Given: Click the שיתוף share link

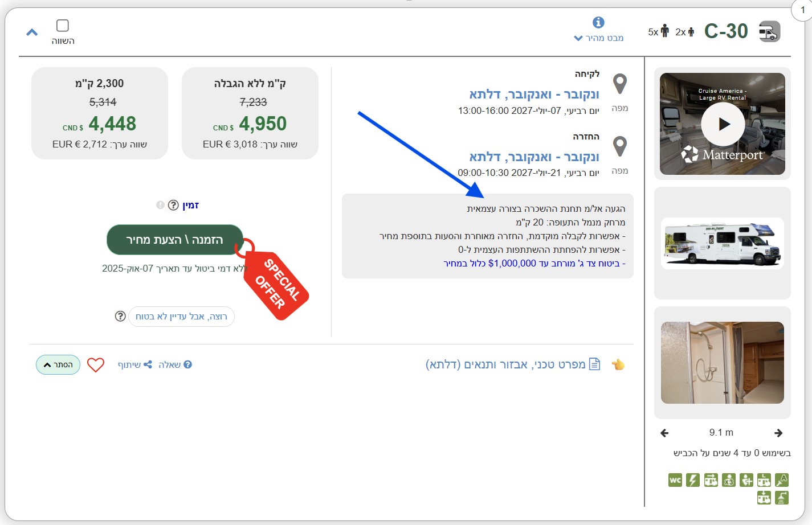Looking at the screenshot, I should tap(134, 364).
